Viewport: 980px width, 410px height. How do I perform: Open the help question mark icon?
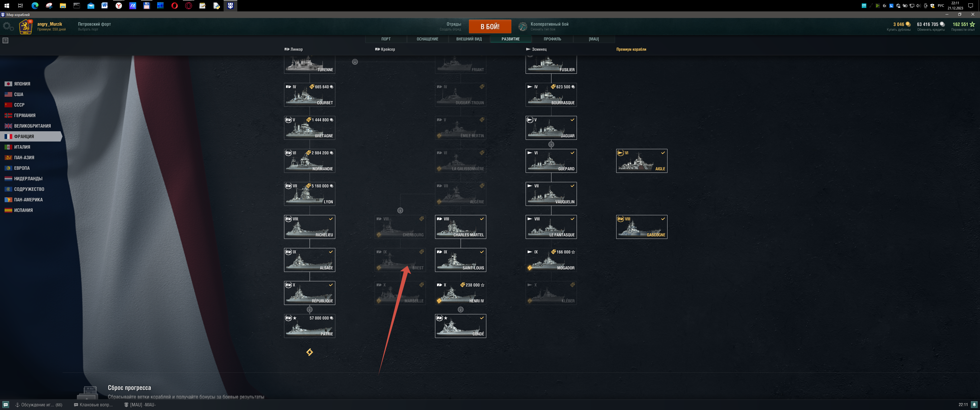tap(5, 40)
